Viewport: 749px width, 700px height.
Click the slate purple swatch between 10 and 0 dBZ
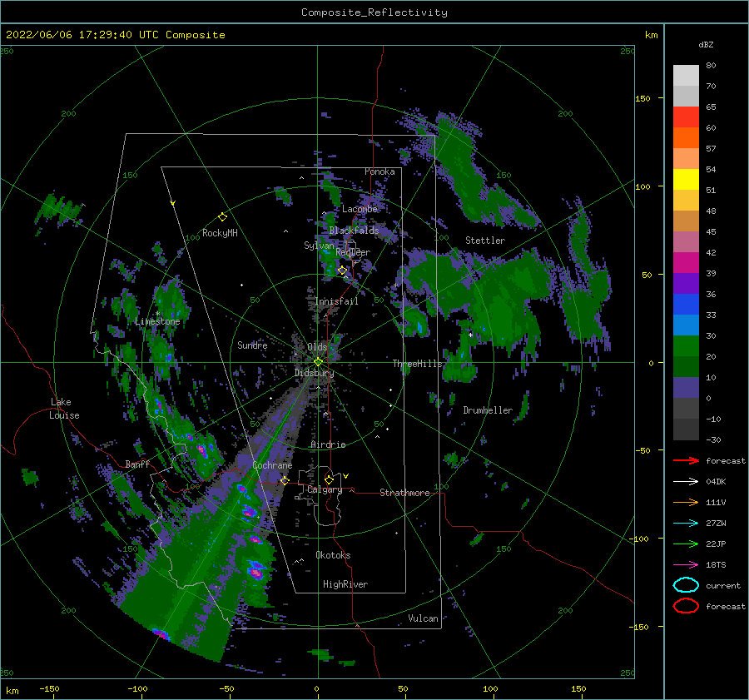686,388
